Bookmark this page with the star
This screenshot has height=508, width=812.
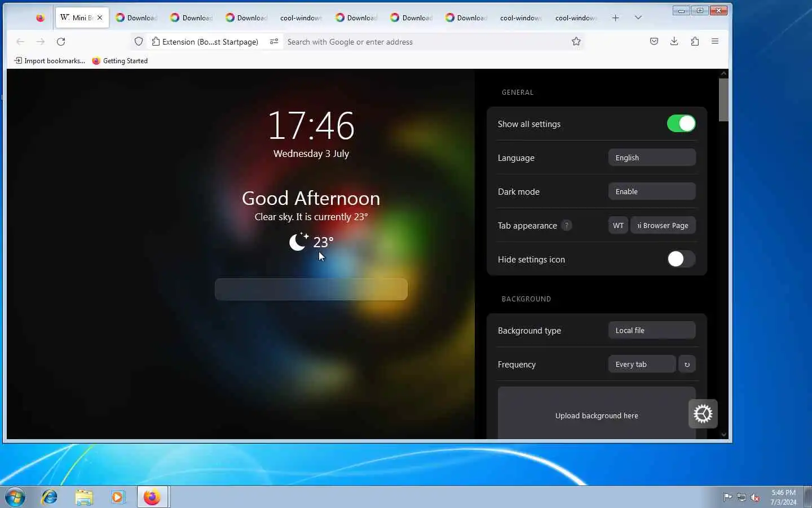pyautogui.click(x=576, y=41)
